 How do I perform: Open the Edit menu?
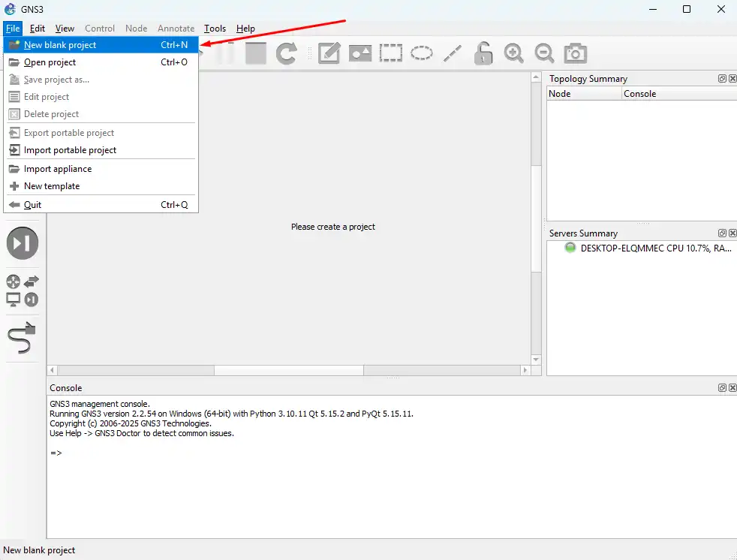point(38,29)
